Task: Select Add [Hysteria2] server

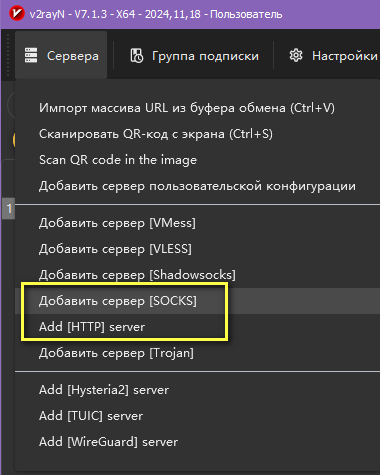Action: tap(197, 390)
